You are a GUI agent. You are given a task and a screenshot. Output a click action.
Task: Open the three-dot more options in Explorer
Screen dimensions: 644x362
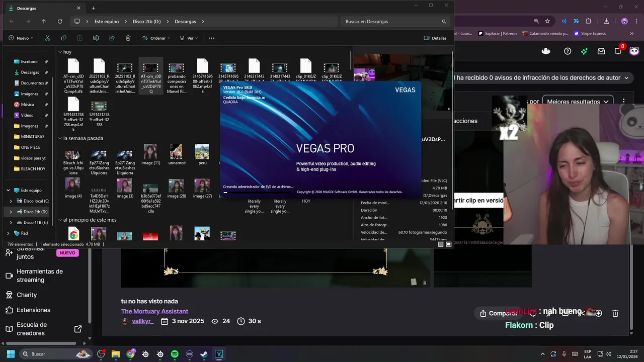tap(211, 38)
